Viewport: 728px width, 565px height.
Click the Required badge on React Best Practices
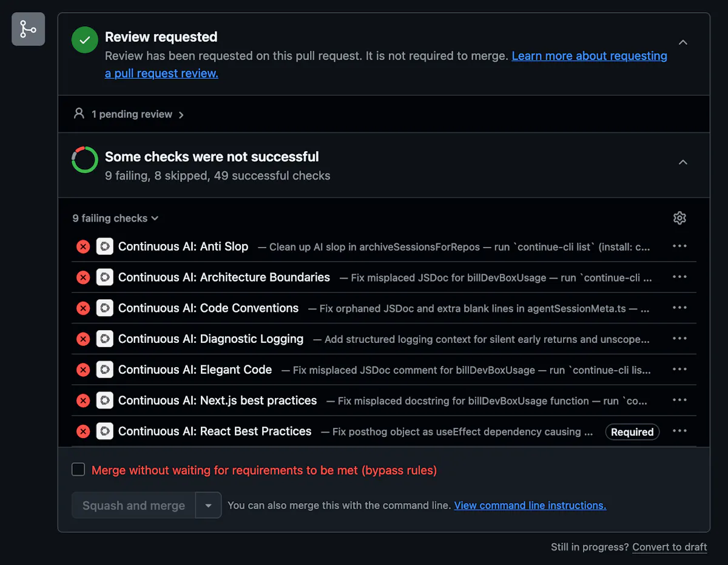pyautogui.click(x=632, y=431)
